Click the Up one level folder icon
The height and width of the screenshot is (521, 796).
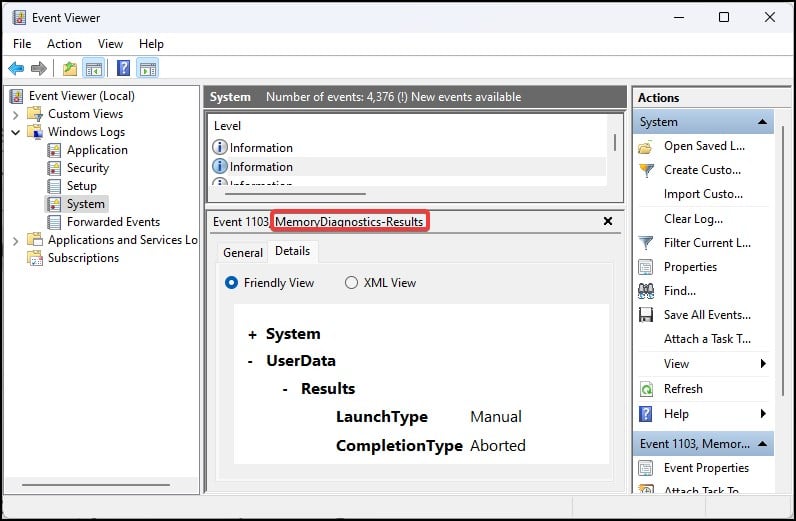coord(70,68)
